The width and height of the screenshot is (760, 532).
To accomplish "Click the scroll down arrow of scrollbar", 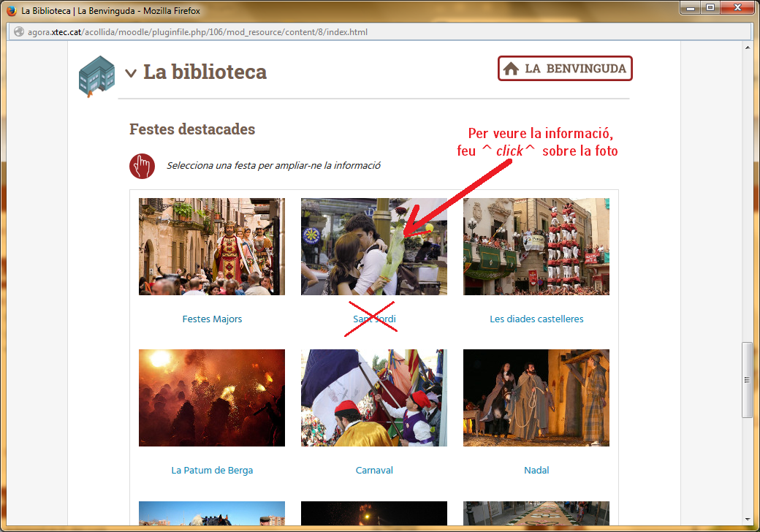I will point(747,518).
